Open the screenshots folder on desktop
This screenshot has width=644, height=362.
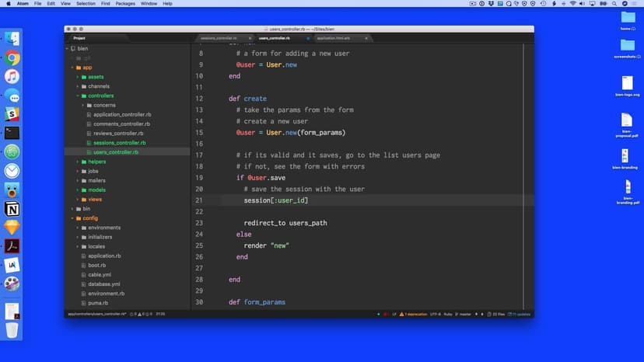(x=627, y=47)
